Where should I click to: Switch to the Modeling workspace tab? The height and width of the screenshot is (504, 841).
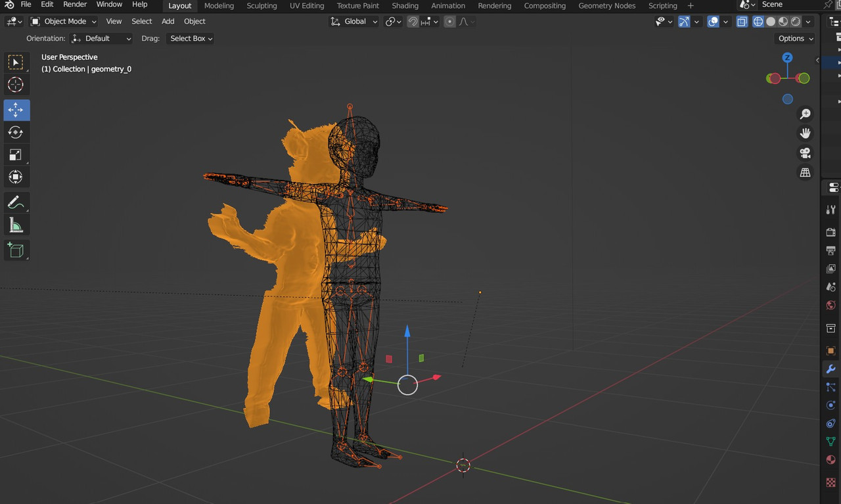219,6
